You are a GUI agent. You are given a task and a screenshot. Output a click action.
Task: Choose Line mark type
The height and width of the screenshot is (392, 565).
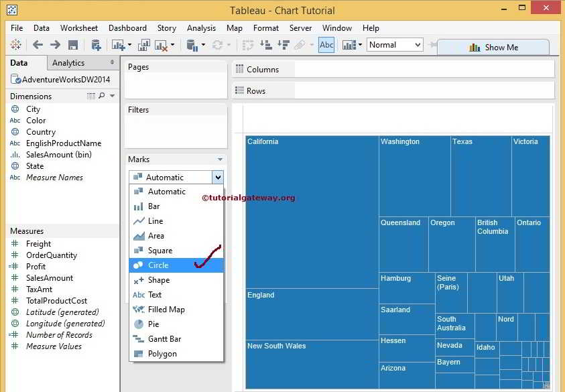(176, 221)
